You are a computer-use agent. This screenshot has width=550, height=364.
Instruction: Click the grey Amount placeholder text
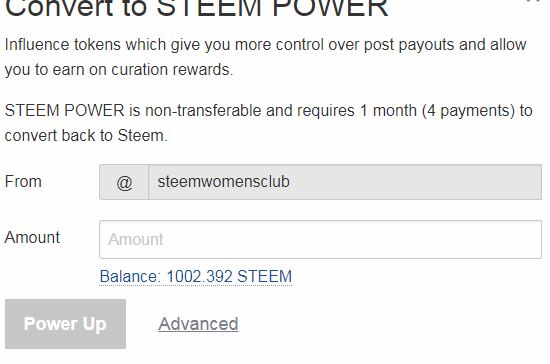tap(136, 240)
